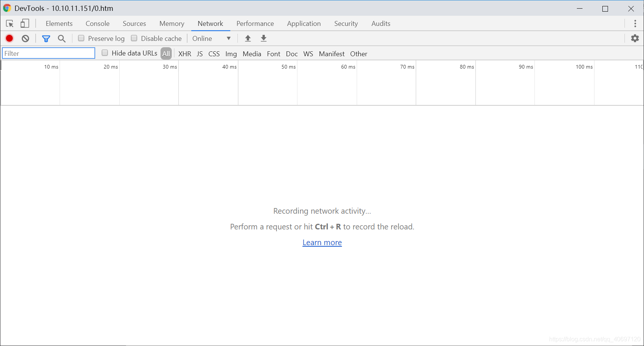Select the All request type filter
This screenshot has width=644, height=346.
pos(166,54)
